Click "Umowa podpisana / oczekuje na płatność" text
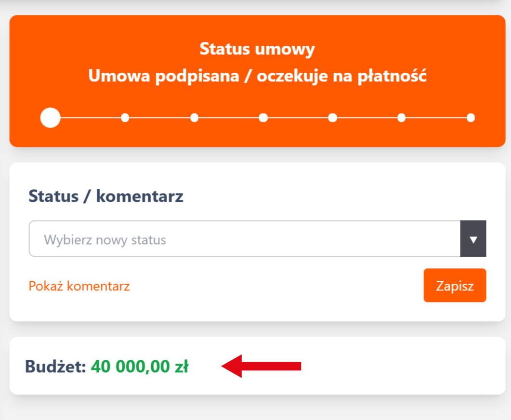The image size is (511, 420). [257, 76]
